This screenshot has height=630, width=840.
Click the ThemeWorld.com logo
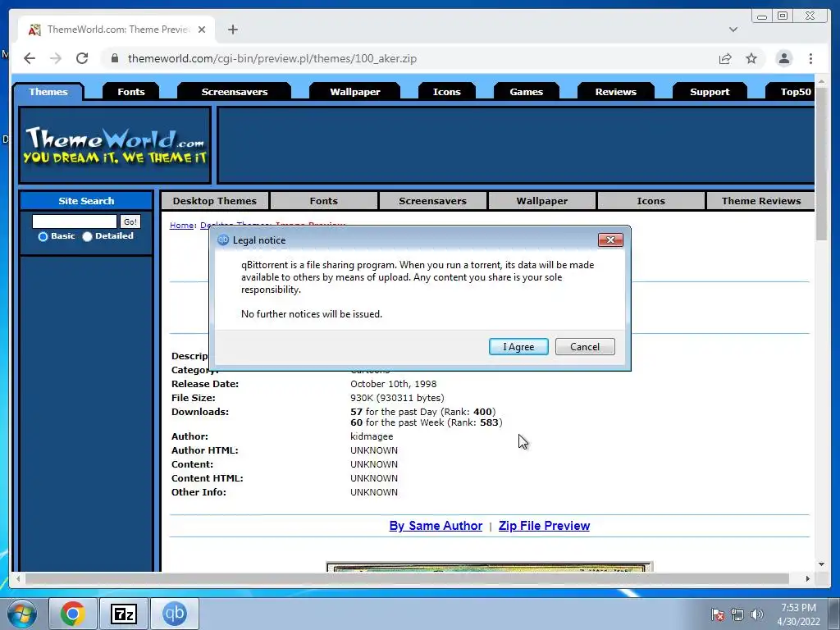coord(115,145)
